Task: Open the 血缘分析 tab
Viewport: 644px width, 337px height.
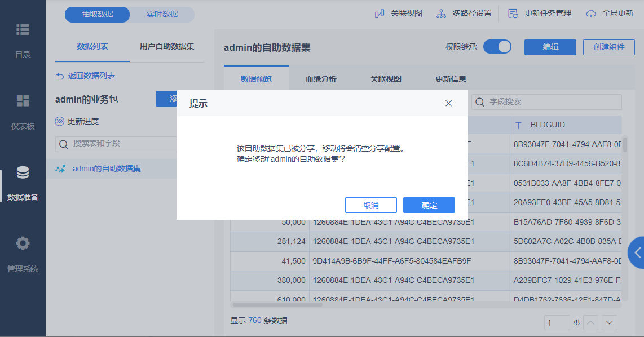Action: [x=321, y=79]
